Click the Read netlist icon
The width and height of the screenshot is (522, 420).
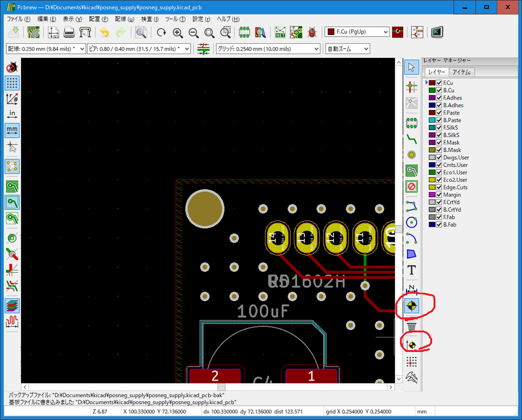click(x=280, y=32)
